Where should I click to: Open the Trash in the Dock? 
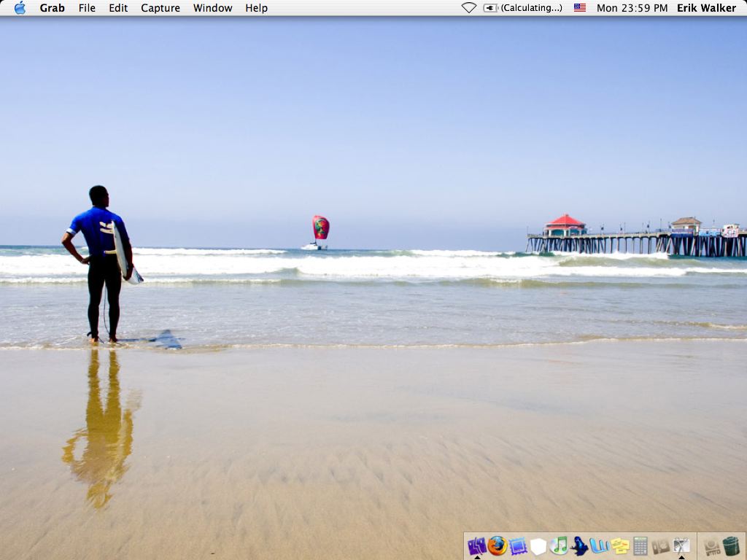coord(731,545)
